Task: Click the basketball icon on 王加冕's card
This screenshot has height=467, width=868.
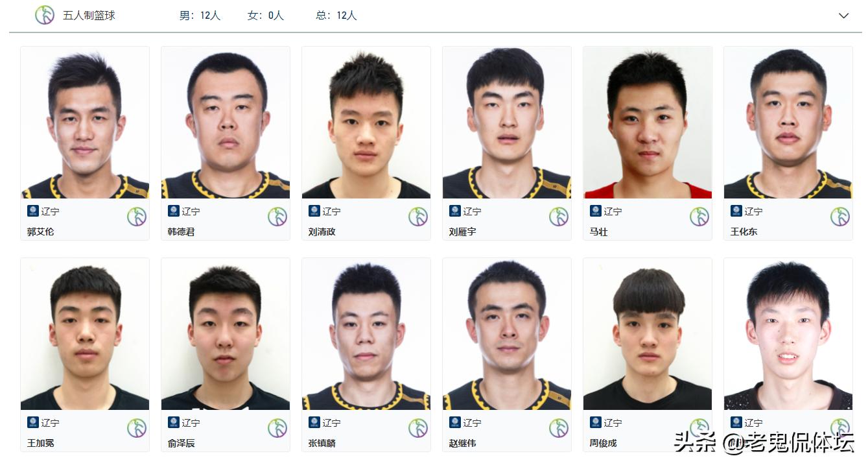Action: [x=137, y=428]
